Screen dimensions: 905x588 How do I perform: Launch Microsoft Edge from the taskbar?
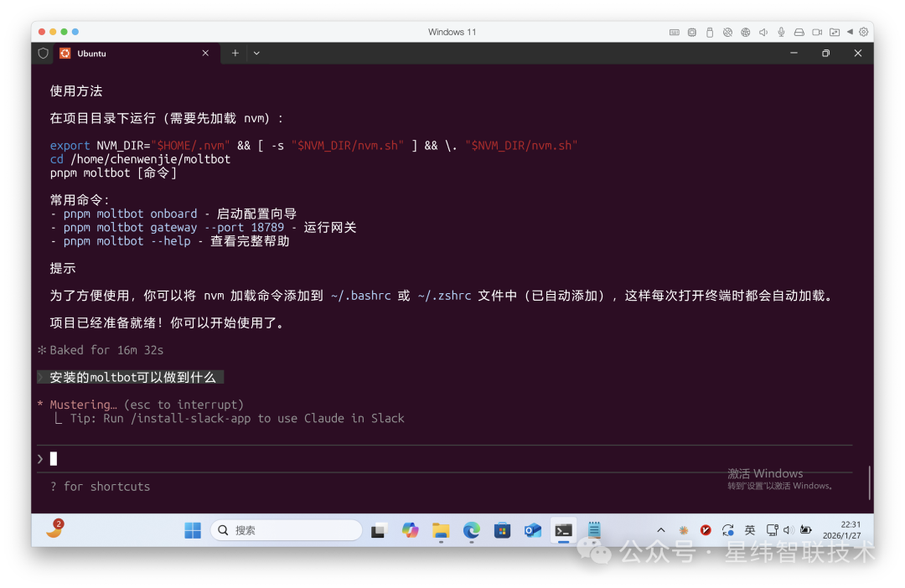coord(472,530)
